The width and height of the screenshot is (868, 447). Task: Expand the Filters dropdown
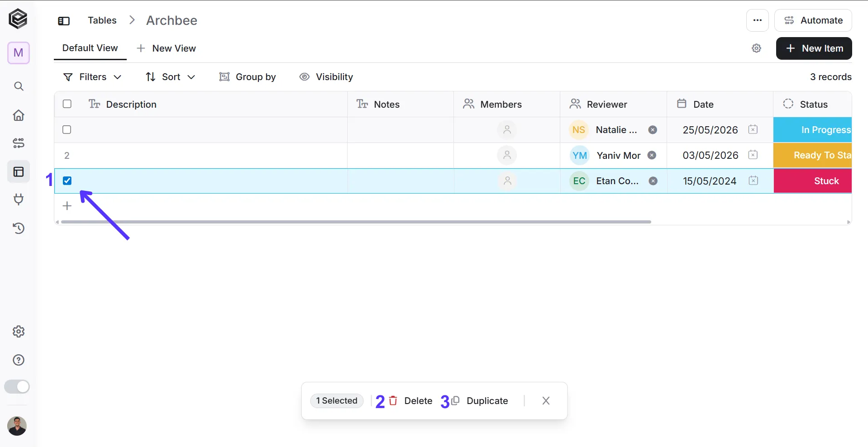92,77
